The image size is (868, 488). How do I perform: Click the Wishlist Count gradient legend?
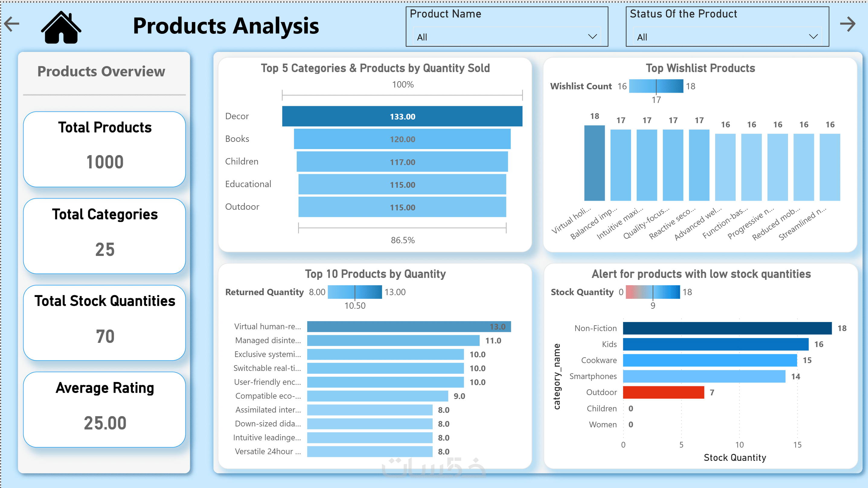[656, 86]
